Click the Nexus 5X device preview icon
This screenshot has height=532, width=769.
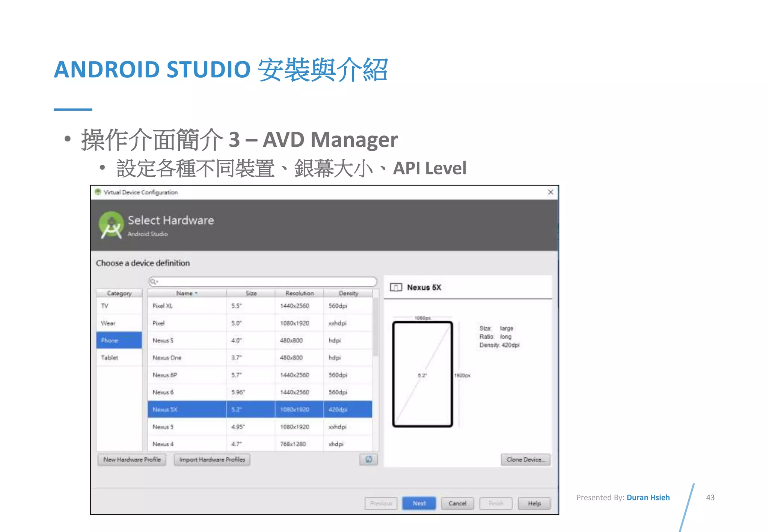pos(396,288)
